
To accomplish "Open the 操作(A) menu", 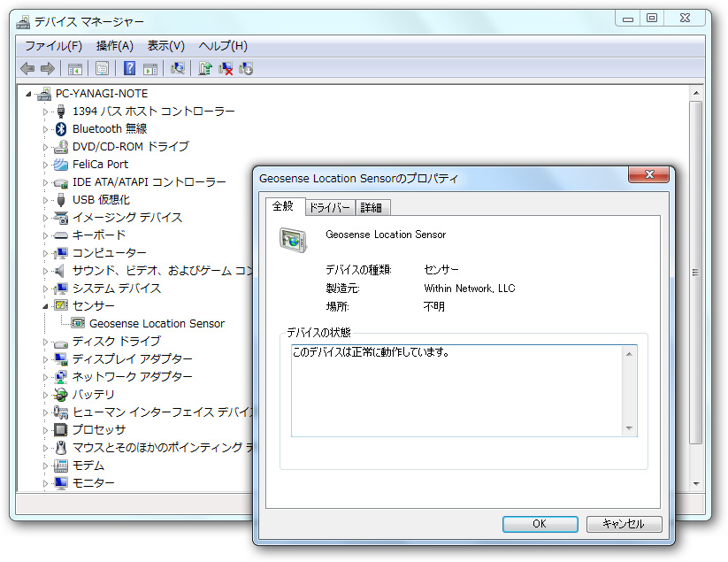I will point(114,46).
